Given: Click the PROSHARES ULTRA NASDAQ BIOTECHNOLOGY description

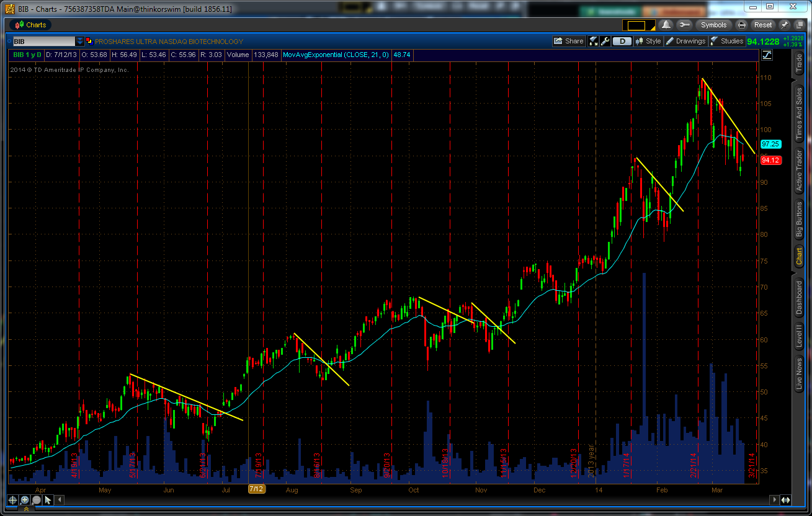Looking at the screenshot, I should click(x=169, y=42).
